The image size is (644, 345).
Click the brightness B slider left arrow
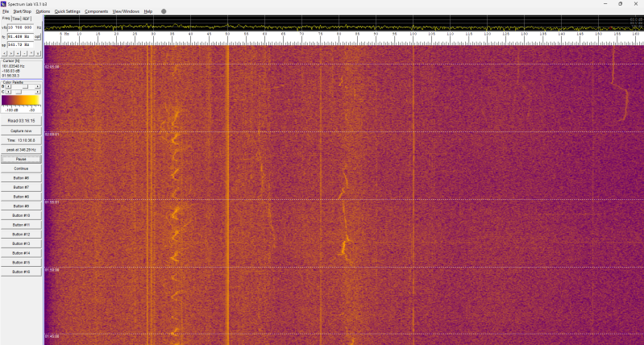coord(7,87)
